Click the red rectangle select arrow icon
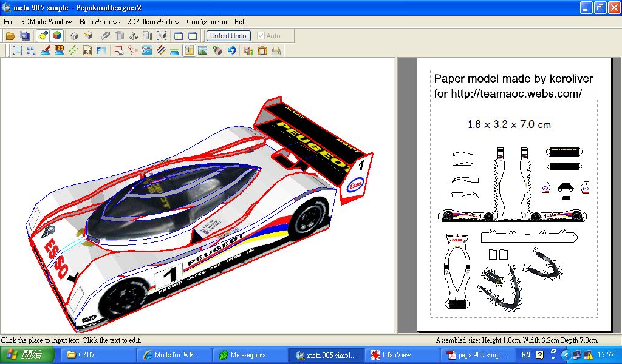The height and width of the screenshot is (364, 622). (x=118, y=51)
